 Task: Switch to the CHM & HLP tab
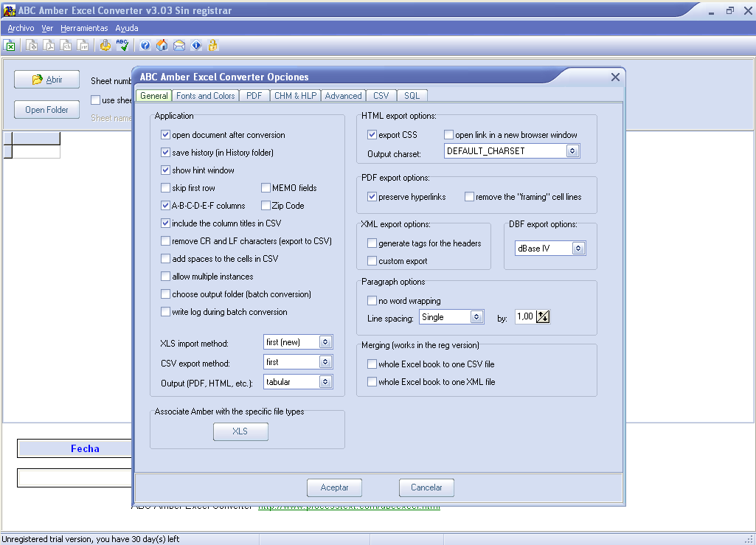[296, 95]
